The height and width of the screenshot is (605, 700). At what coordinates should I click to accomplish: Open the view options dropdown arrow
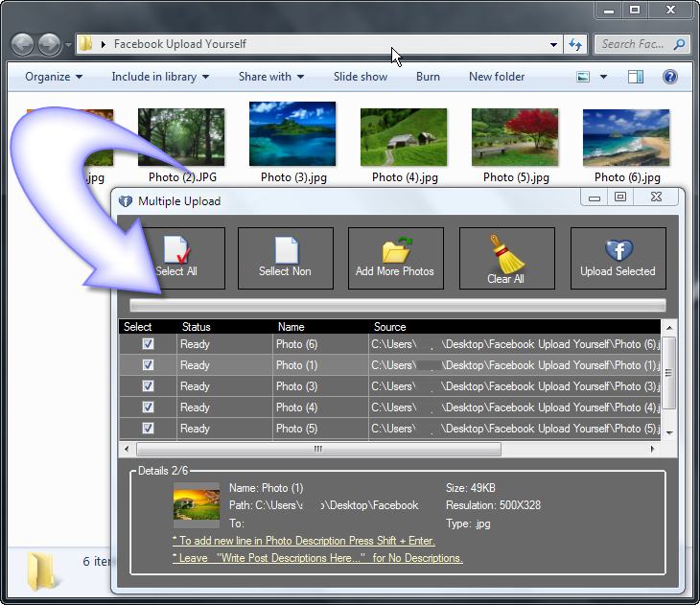click(x=603, y=77)
